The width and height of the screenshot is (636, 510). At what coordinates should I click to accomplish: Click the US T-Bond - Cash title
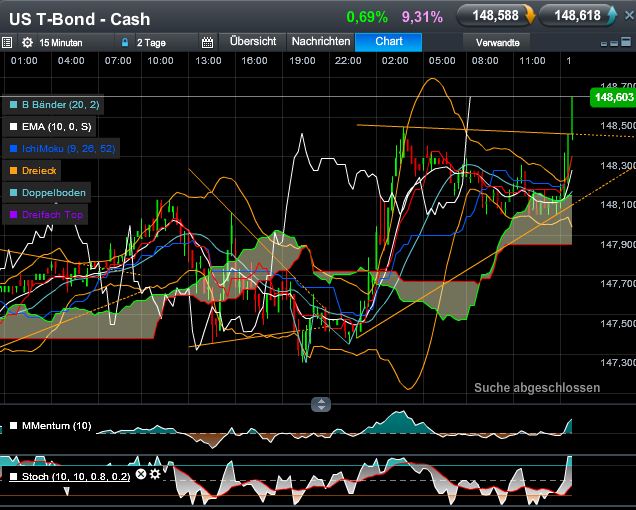pyautogui.click(x=80, y=19)
